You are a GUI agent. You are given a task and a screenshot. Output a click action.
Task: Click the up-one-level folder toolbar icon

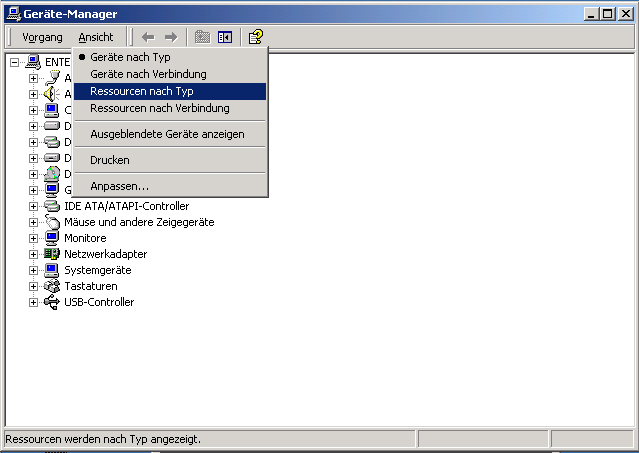point(202,37)
